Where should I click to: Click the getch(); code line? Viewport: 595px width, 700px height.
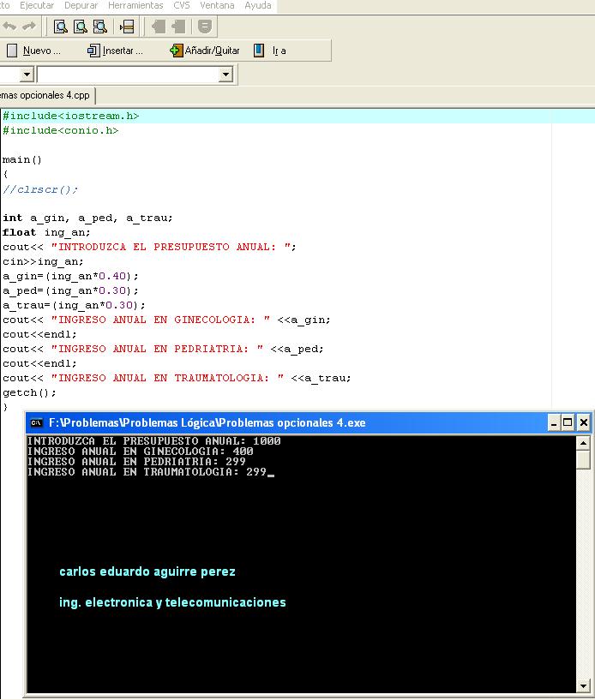(x=29, y=392)
